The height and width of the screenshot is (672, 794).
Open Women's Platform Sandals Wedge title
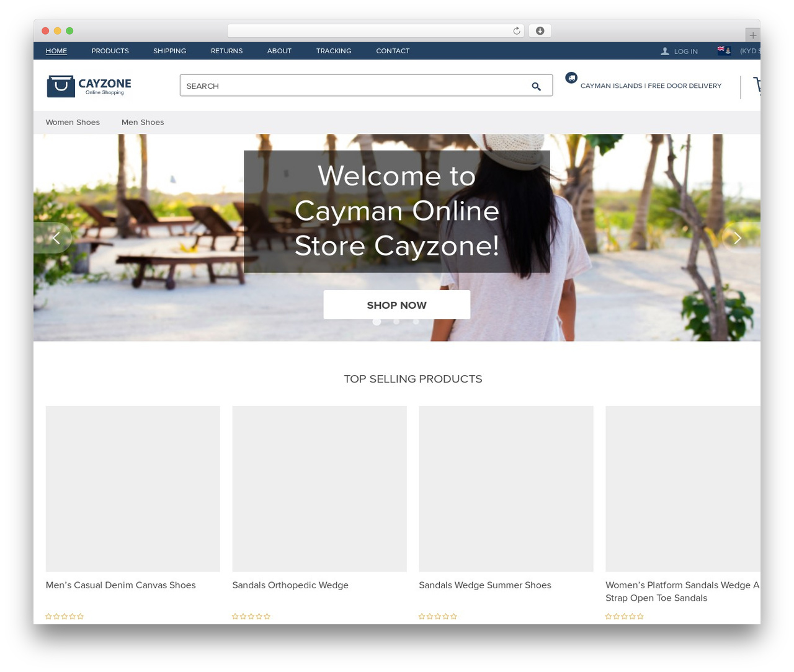pos(682,591)
